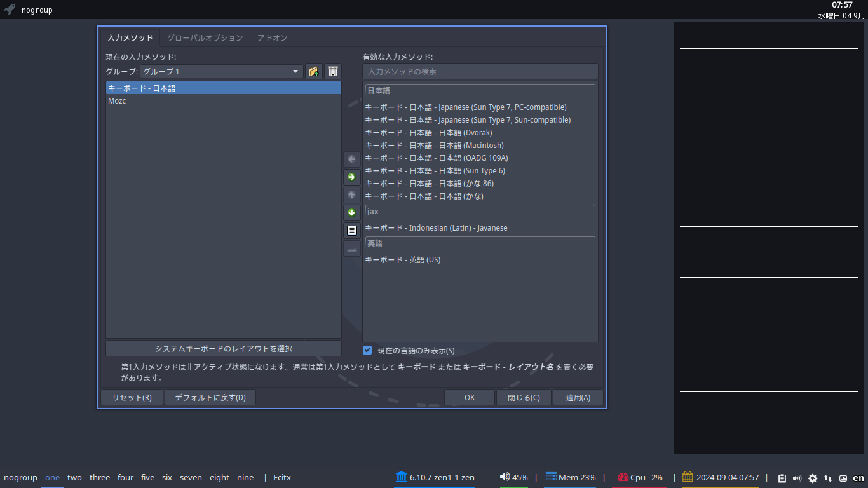Switch to workspace two
The image size is (868, 488).
click(74, 477)
